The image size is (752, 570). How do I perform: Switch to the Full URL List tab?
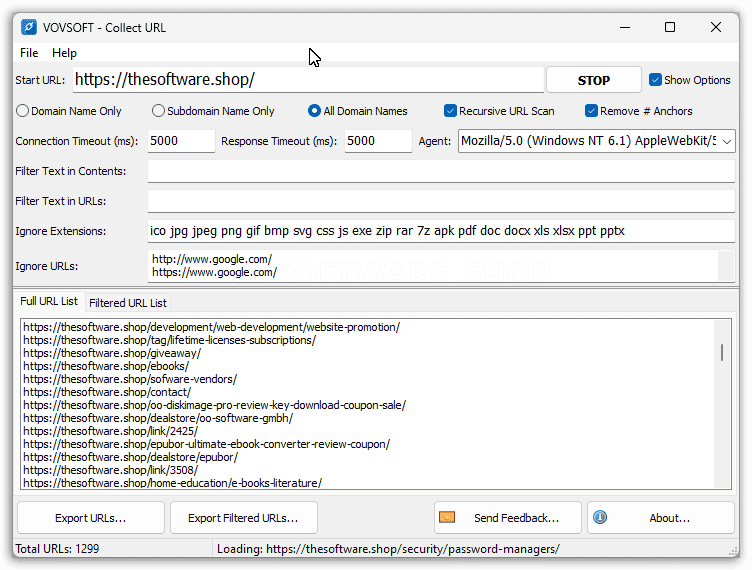49,301
